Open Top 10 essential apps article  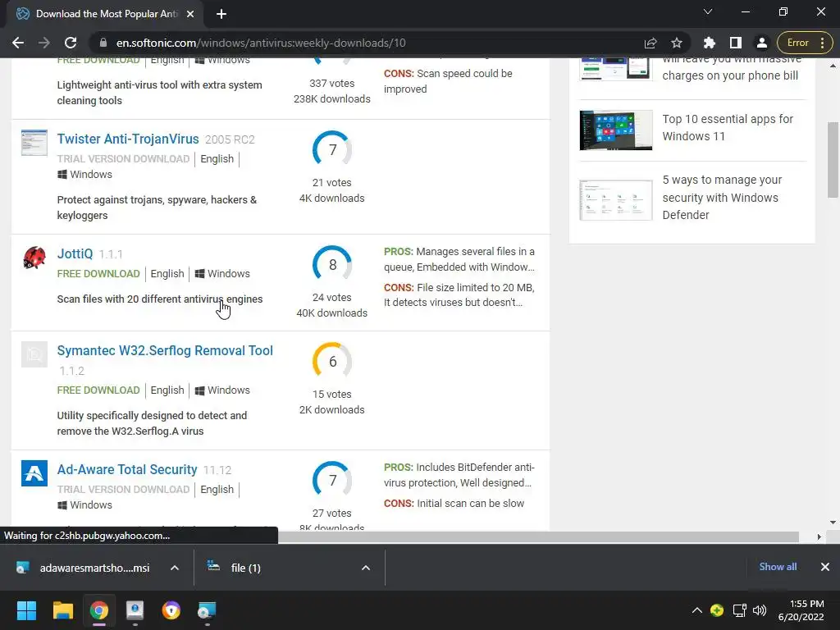(x=728, y=127)
